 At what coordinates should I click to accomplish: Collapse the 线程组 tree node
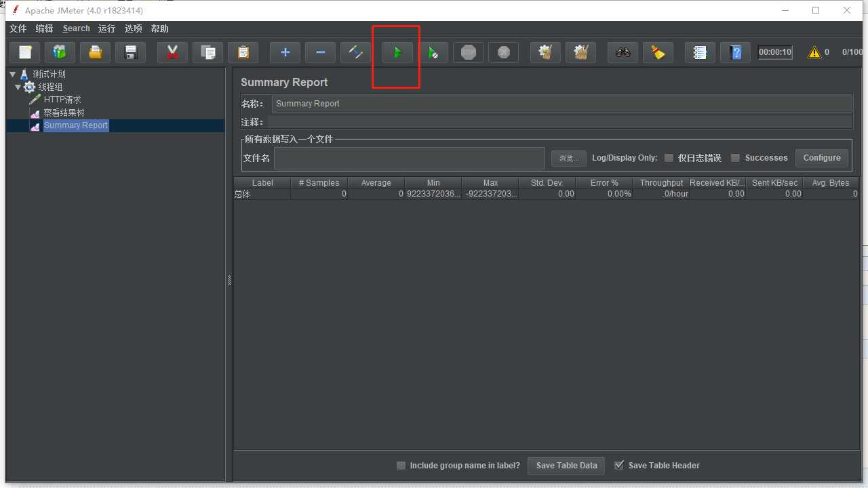click(x=18, y=87)
